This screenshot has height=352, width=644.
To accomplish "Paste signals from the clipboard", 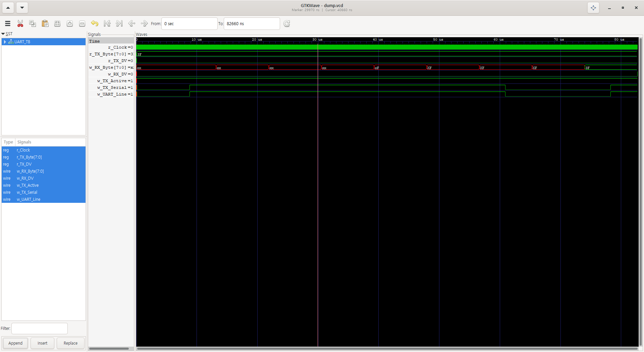I will coord(45,23).
